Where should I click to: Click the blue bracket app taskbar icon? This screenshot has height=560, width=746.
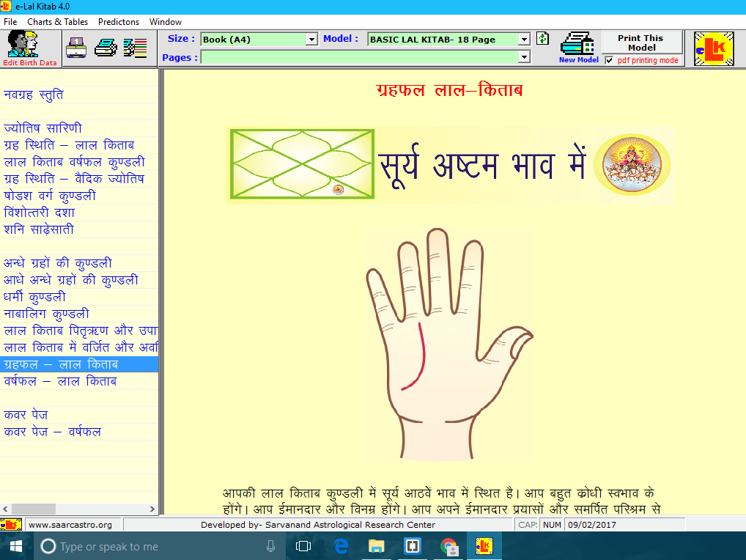[412, 546]
